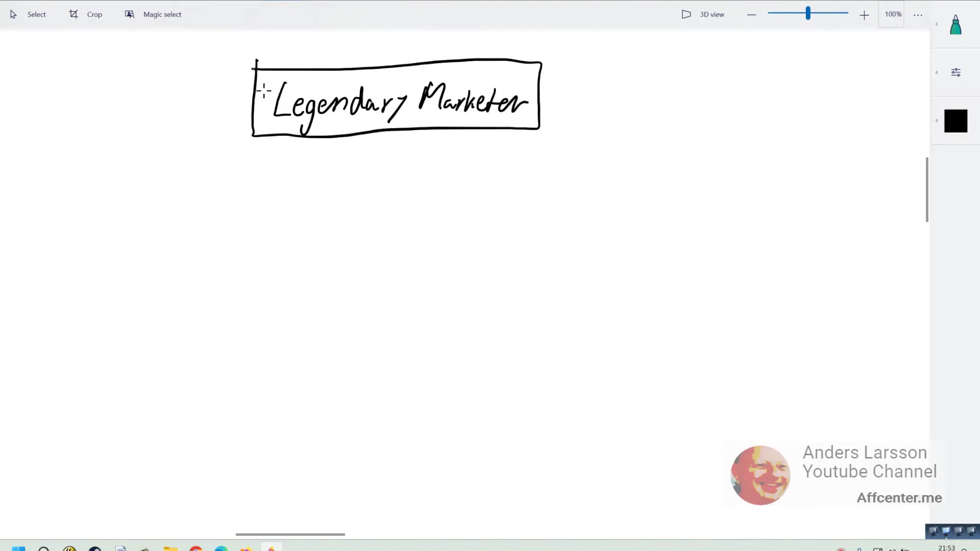
Task: Switch to virtual desktop 4
Action: tap(971, 531)
